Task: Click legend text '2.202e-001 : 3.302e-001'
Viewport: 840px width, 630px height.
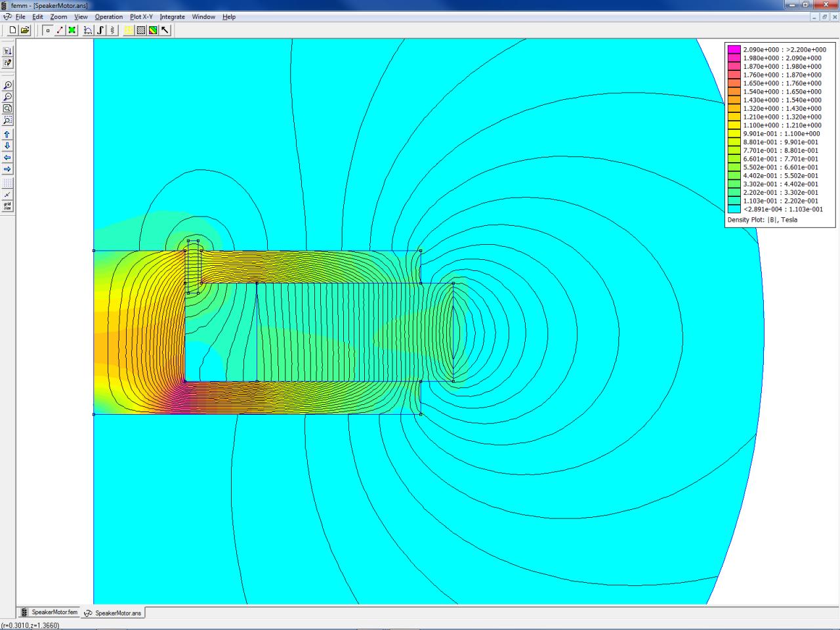Action: click(781, 193)
